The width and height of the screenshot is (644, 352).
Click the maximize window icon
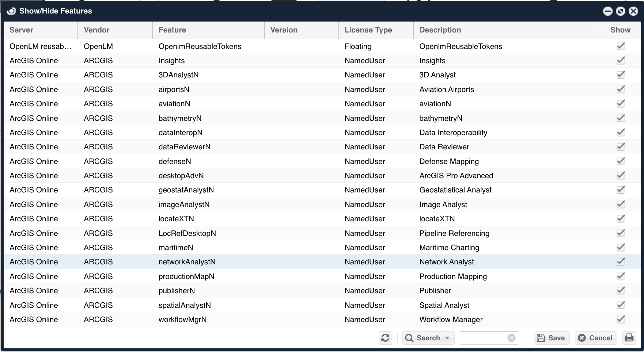[x=620, y=11]
